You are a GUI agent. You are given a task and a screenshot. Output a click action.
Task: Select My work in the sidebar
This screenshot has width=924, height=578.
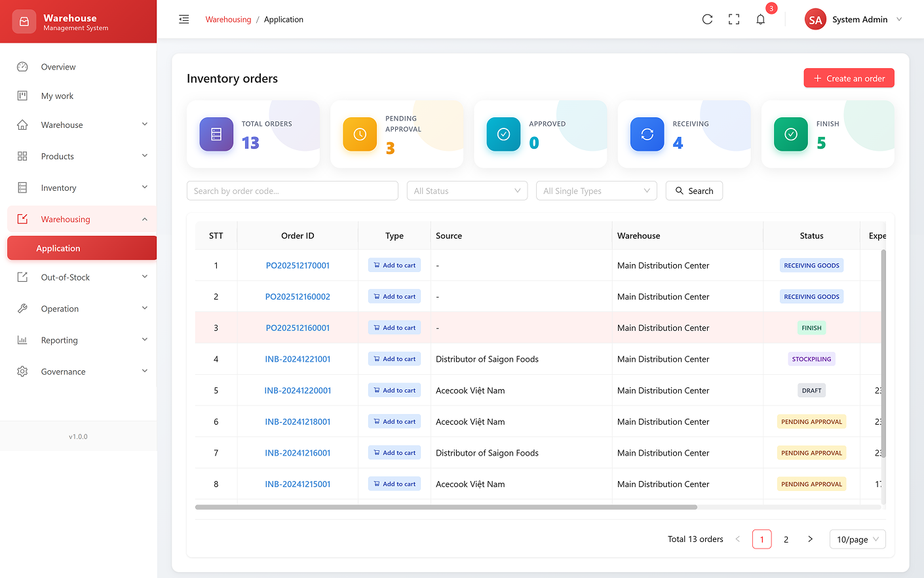coord(57,96)
